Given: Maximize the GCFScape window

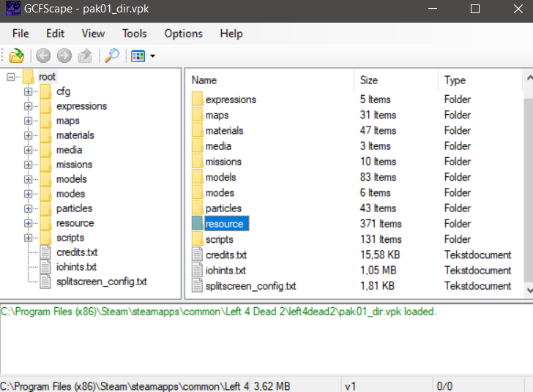Looking at the screenshot, I should coord(475,9).
